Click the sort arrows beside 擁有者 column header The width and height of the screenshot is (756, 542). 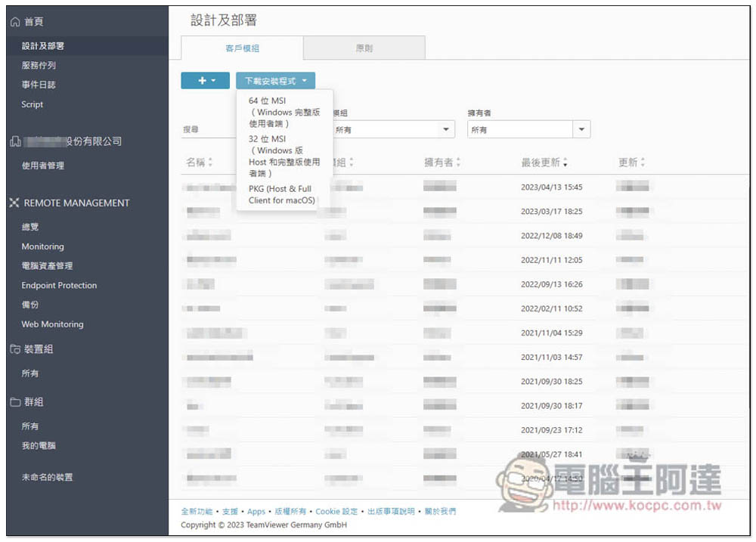click(x=458, y=163)
